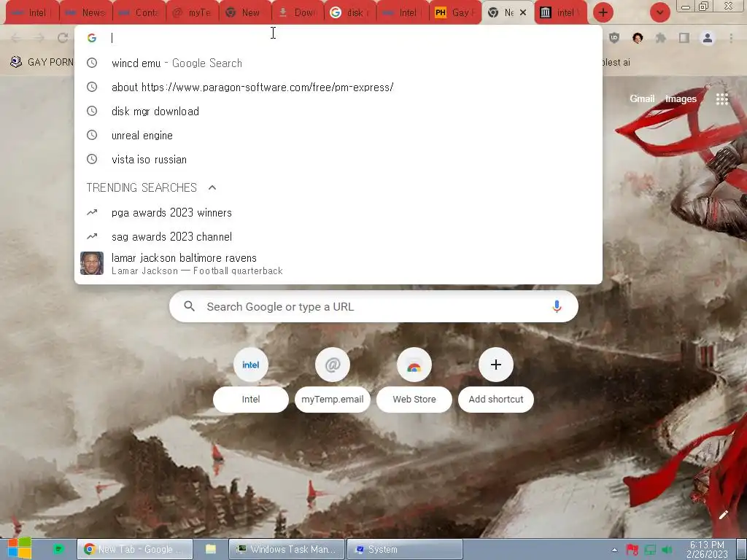Click the Intel shortcut label
Image resolution: width=747 pixels, height=560 pixels.
click(251, 399)
